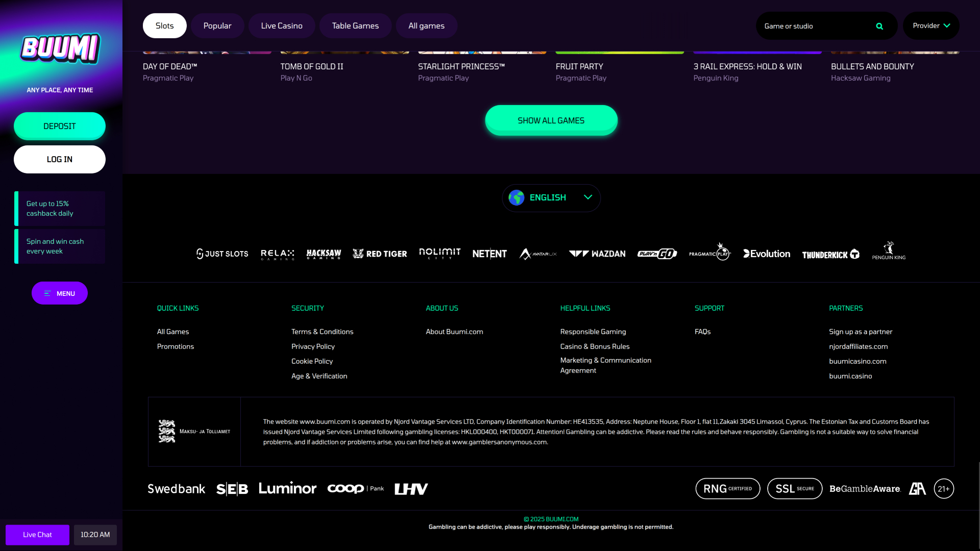Open the sidebar MENU button
The image size is (980, 551).
point(60,293)
